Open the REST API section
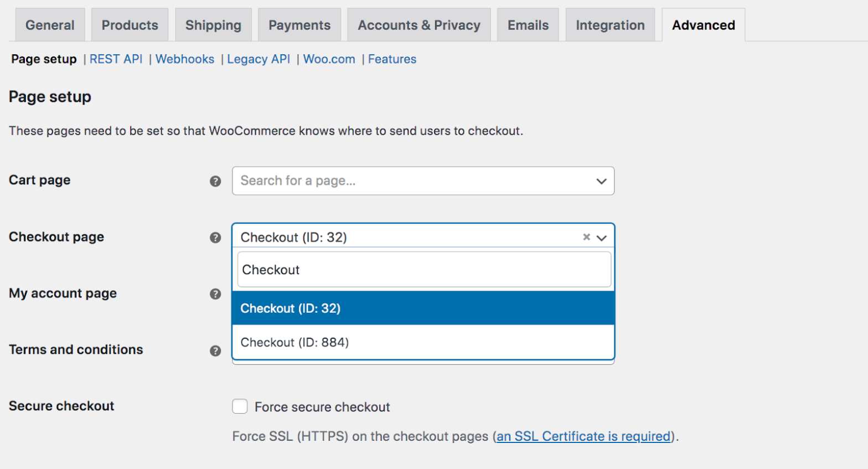The image size is (868, 469). click(116, 59)
